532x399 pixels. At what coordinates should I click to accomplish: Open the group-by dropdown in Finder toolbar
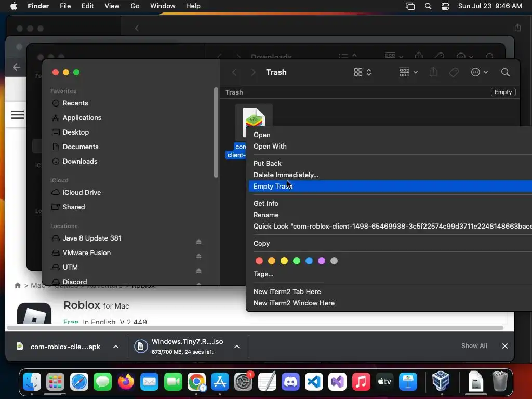tap(408, 72)
